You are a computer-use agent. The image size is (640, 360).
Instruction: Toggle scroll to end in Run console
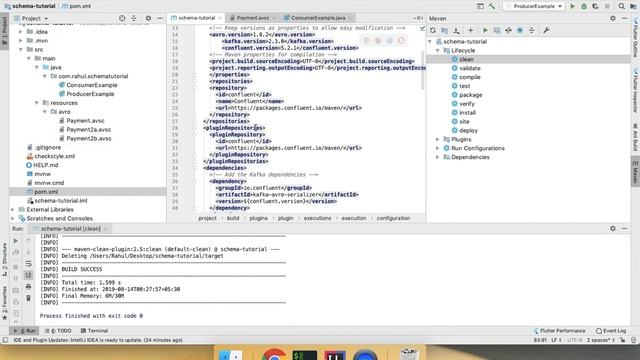tap(28, 275)
